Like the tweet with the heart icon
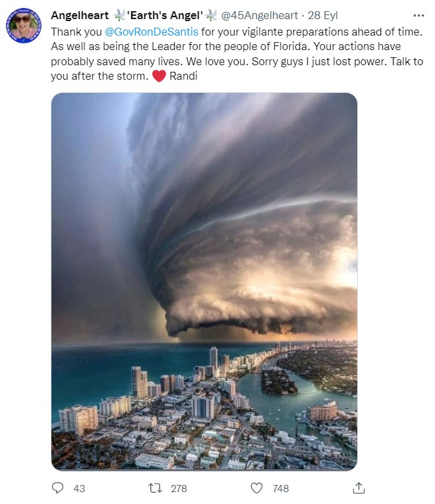The width and height of the screenshot is (435, 504). (256, 488)
